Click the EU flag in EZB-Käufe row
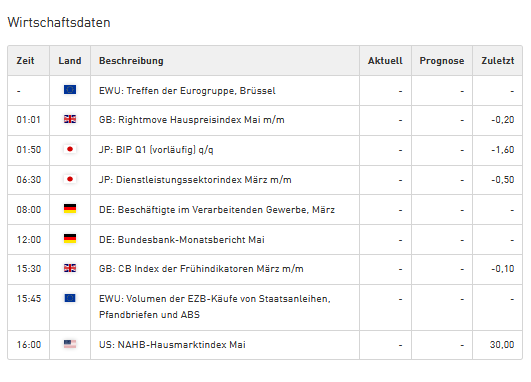 (x=70, y=298)
